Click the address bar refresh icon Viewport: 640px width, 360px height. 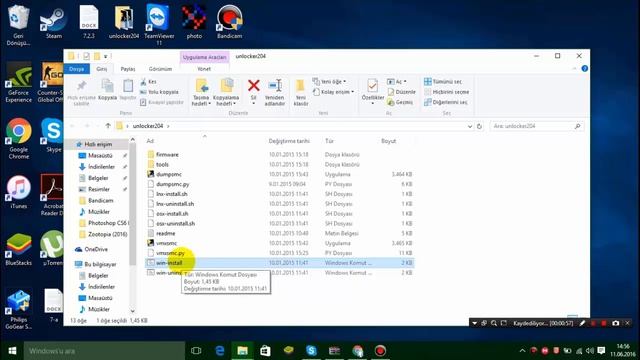click(x=479, y=126)
